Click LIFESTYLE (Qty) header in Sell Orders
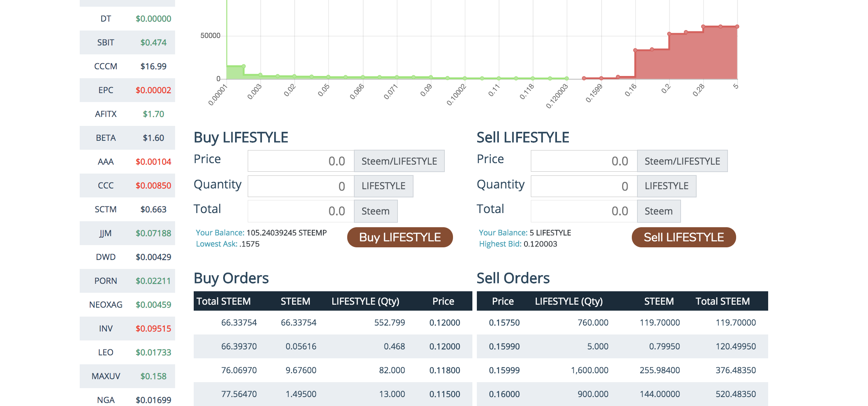The width and height of the screenshot is (868, 406). pyautogui.click(x=568, y=301)
